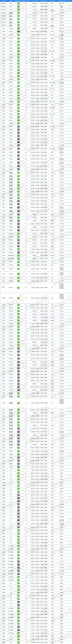
Task: Click the 'Opis' column header
Action: point(69,1)
